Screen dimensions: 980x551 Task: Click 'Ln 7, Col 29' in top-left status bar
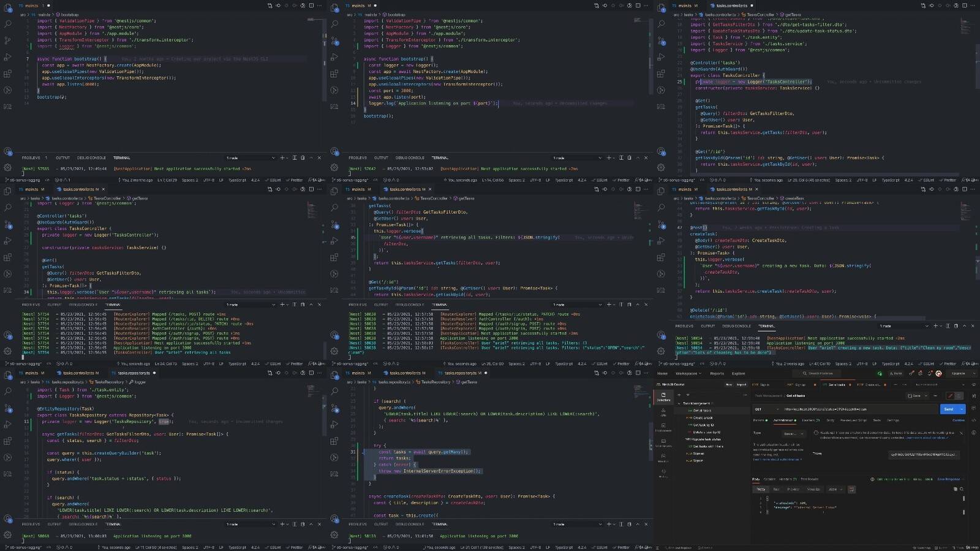tap(167, 180)
